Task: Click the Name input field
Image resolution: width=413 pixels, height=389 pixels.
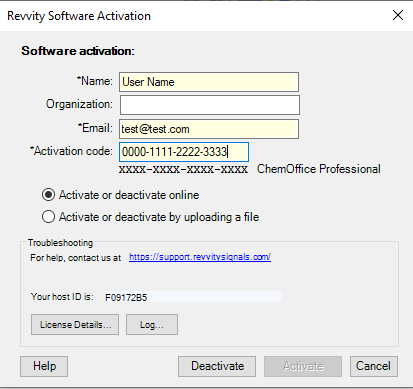Action: click(x=209, y=82)
